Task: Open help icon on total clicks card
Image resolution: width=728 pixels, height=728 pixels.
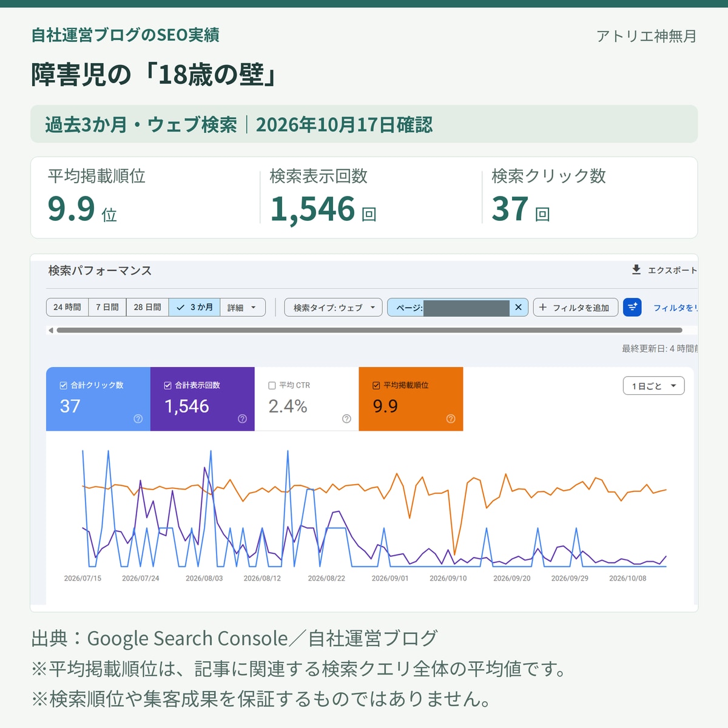Action: pyautogui.click(x=138, y=419)
